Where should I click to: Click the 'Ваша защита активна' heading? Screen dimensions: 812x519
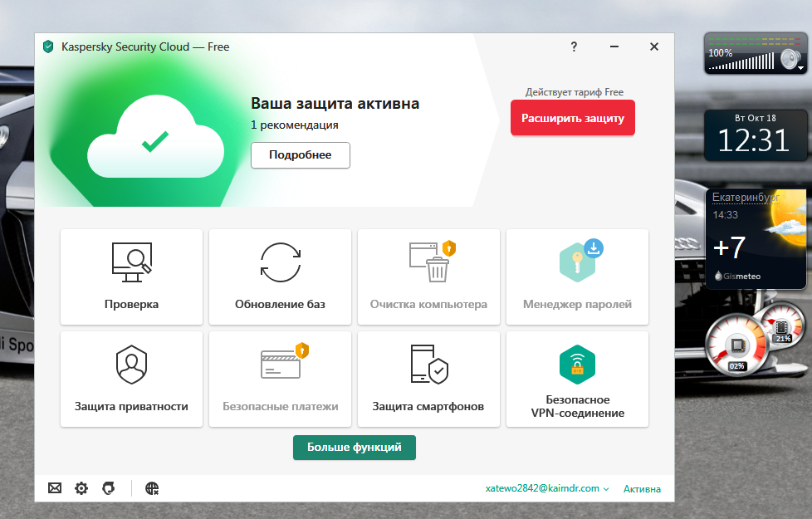click(335, 103)
